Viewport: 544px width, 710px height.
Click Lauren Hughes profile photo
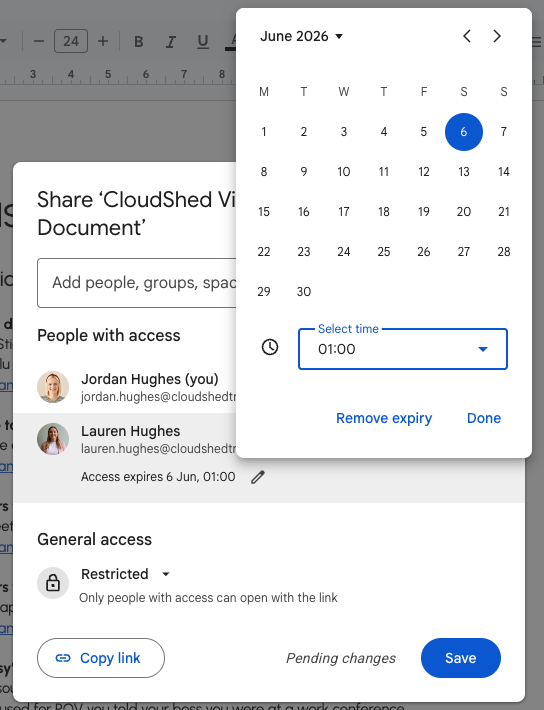click(53, 439)
